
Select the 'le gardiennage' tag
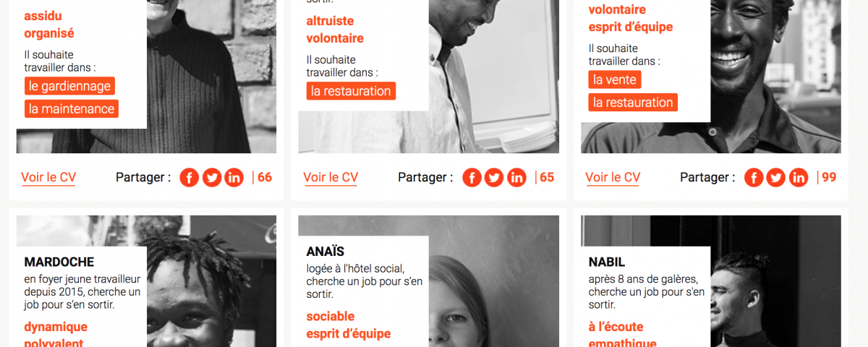69,86
